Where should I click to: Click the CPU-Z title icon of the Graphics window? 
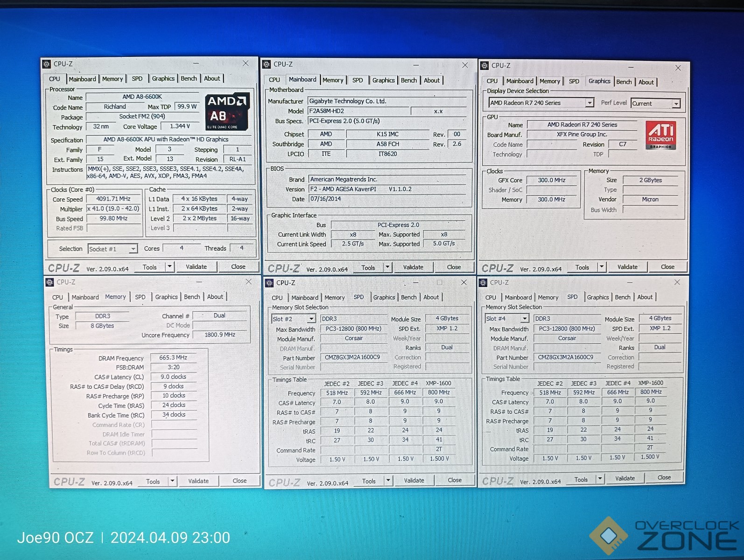[x=484, y=66]
